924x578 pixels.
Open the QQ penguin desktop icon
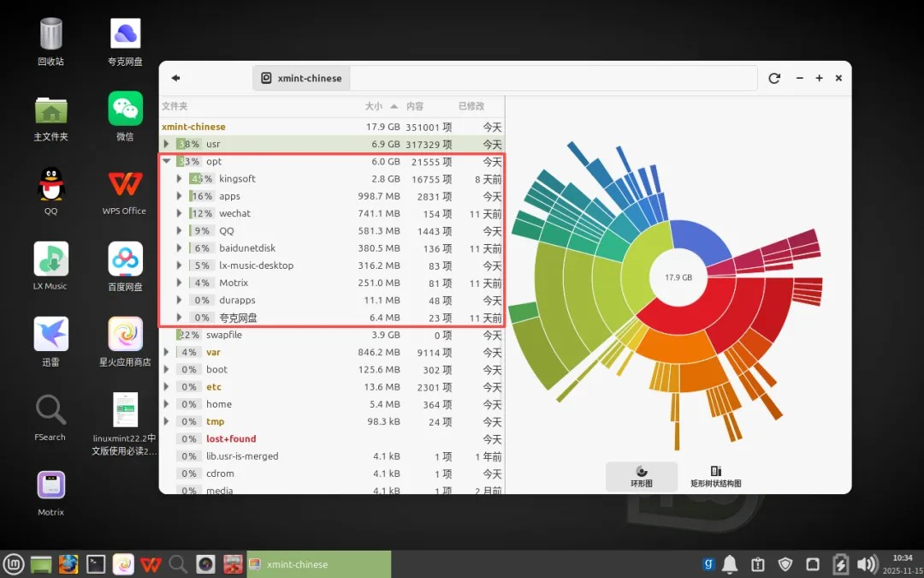[x=50, y=190]
